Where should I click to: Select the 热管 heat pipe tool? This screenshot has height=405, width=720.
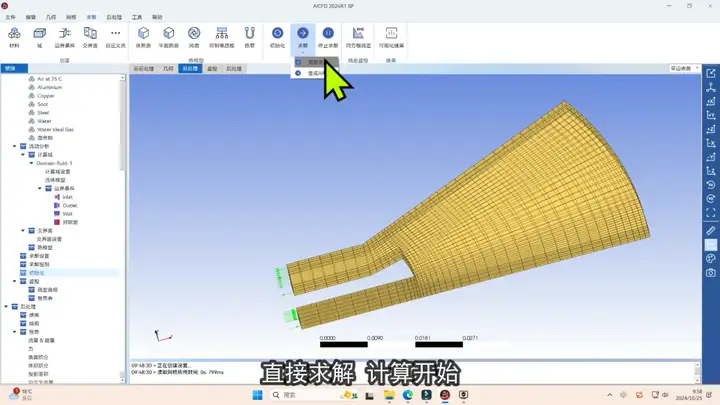click(249, 37)
